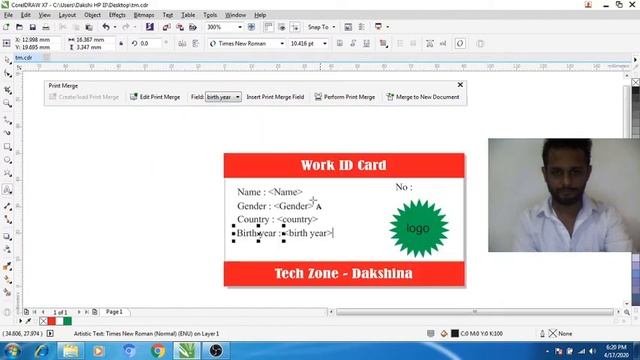This screenshot has width=640, height=360.
Task: Click the Undo arrow icon
Action: (x=106, y=27)
